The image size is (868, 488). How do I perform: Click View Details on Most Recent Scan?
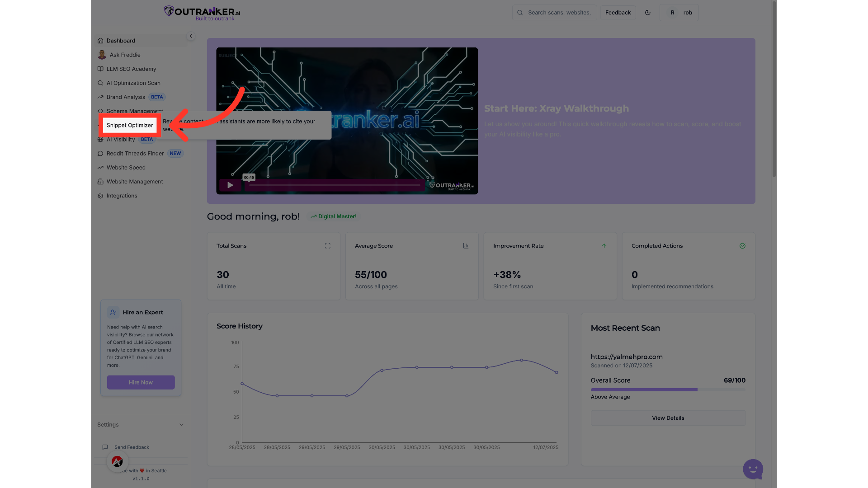(668, 418)
